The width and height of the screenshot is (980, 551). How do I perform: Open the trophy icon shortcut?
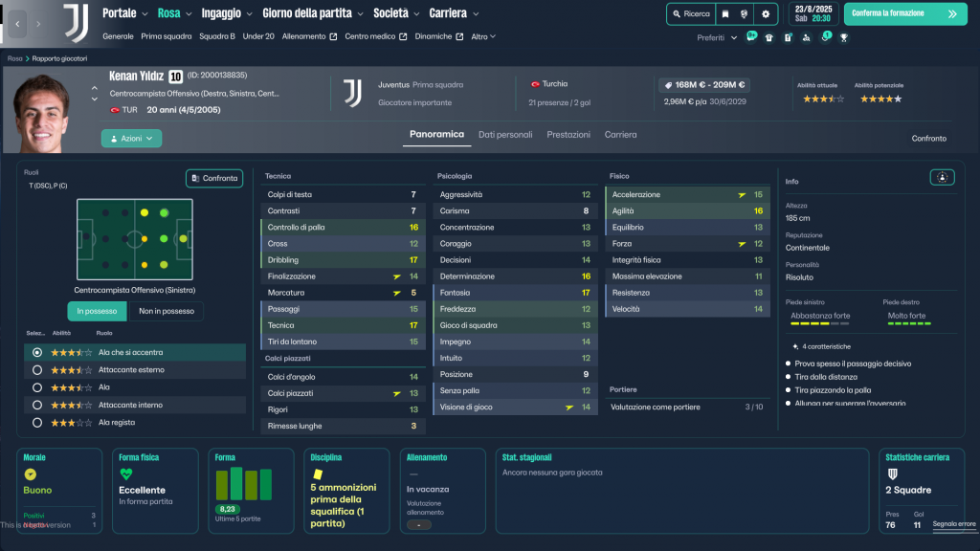[844, 37]
